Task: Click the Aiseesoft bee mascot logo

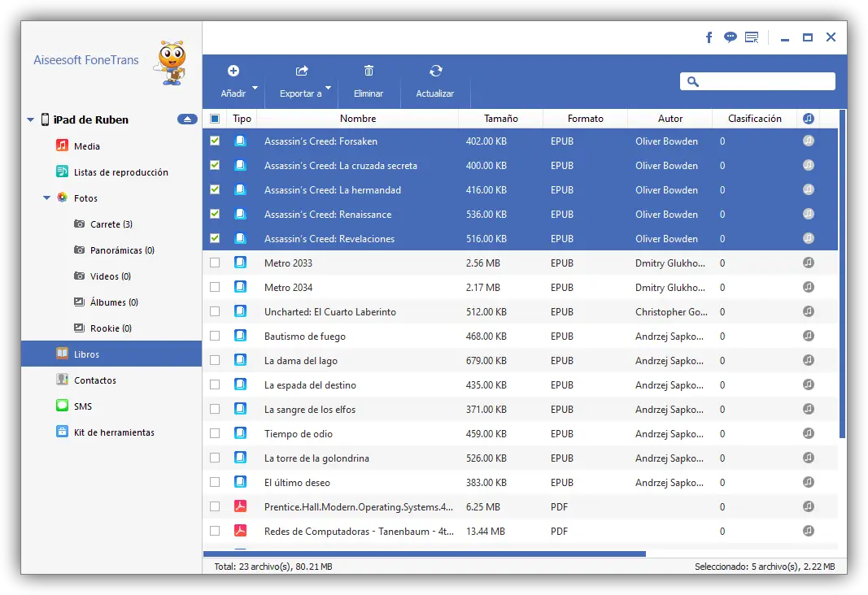Action: (171, 63)
